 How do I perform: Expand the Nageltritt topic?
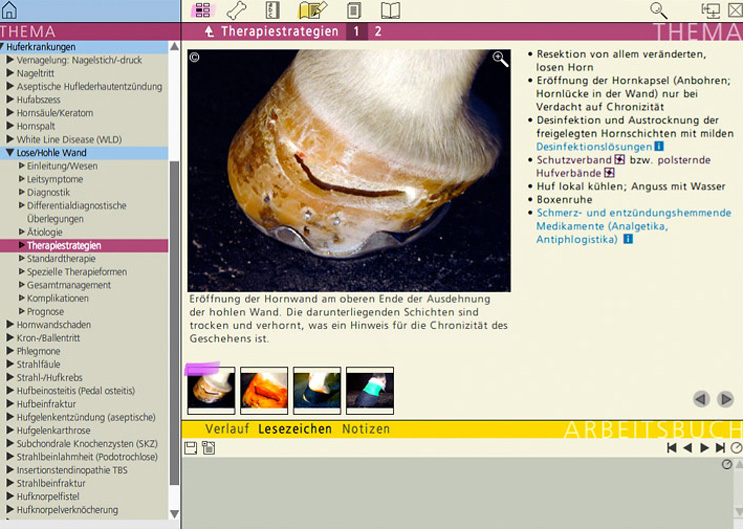click(x=10, y=73)
